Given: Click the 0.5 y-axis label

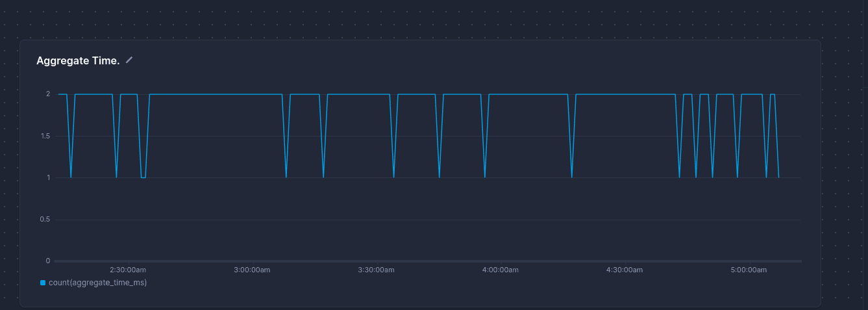Looking at the screenshot, I should coord(44,219).
